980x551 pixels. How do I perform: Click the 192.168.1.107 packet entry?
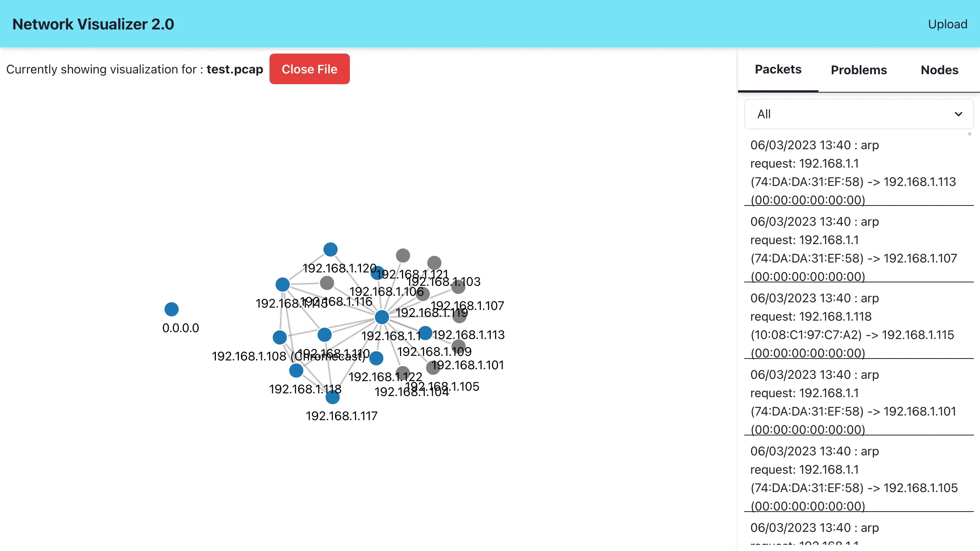tap(855, 249)
